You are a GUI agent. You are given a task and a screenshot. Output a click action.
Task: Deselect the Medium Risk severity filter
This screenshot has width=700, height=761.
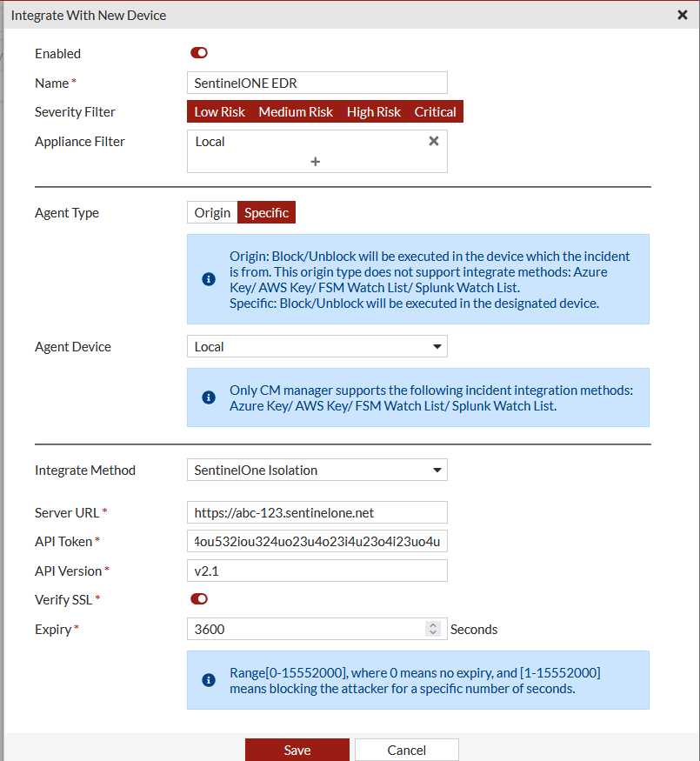tap(296, 111)
